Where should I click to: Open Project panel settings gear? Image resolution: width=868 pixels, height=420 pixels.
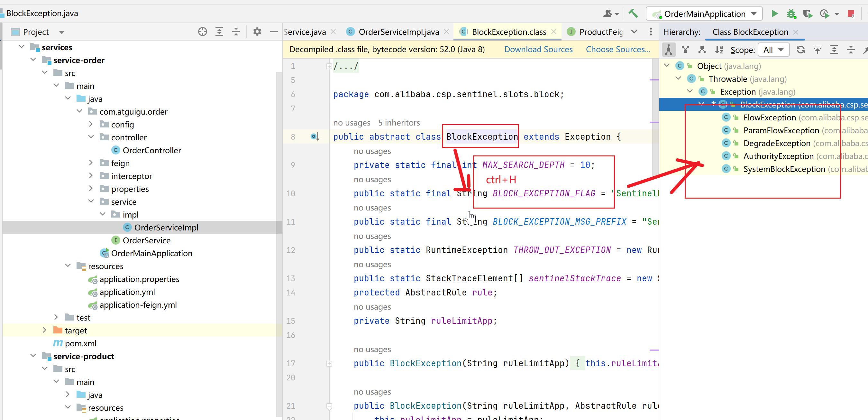[x=257, y=32]
